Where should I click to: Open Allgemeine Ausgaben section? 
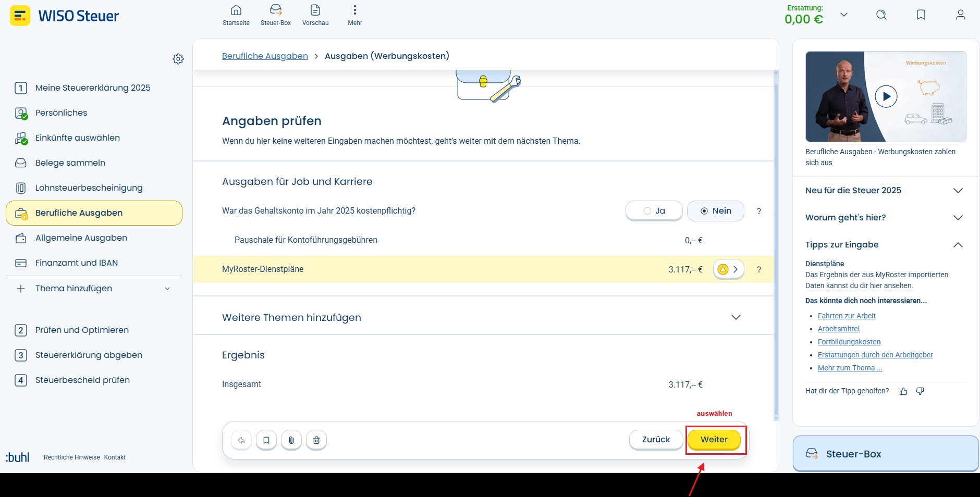(x=94, y=238)
